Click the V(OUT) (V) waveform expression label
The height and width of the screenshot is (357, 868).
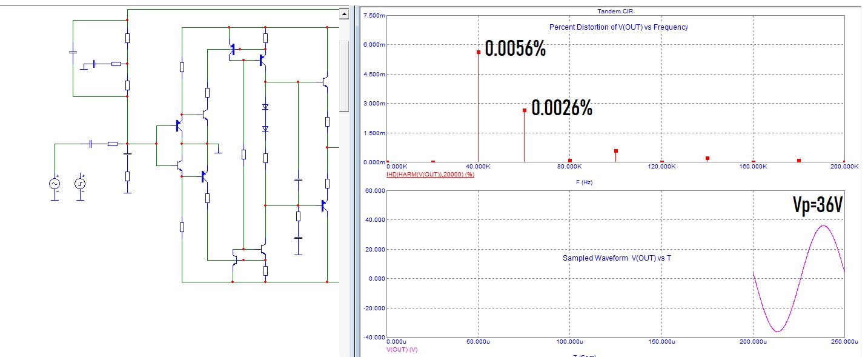coord(402,350)
